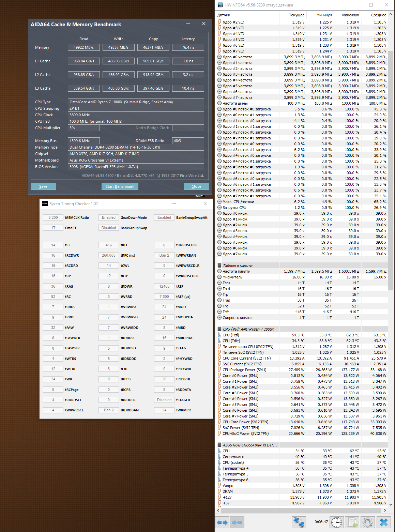
Task: Click the HWiNFO horizontal scrollbar right arrow
Action: pos(385,510)
